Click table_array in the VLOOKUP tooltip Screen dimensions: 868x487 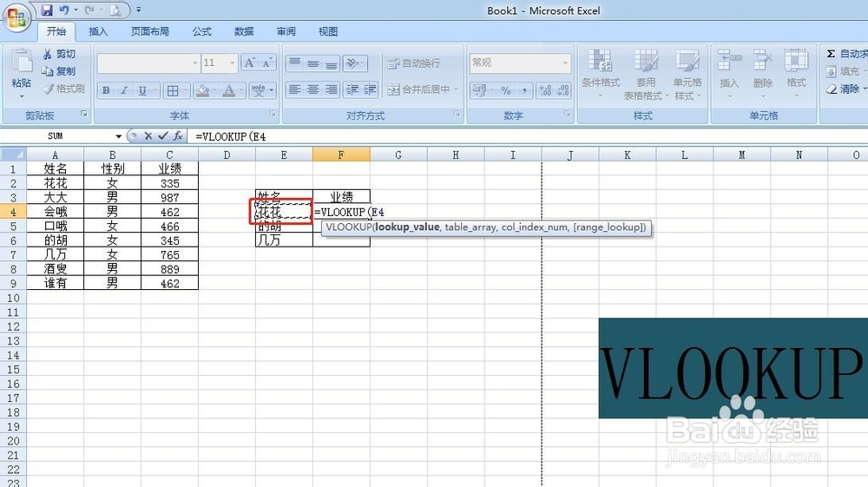tap(471, 227)
